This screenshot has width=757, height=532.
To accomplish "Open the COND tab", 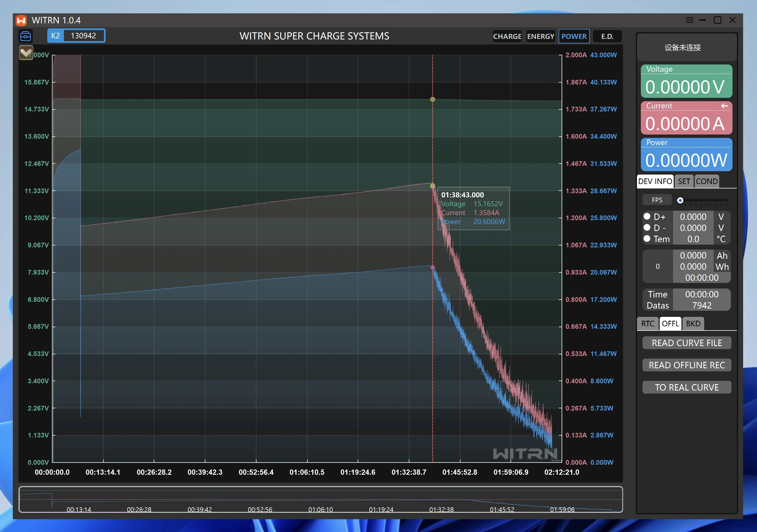I will coord(706,182).
